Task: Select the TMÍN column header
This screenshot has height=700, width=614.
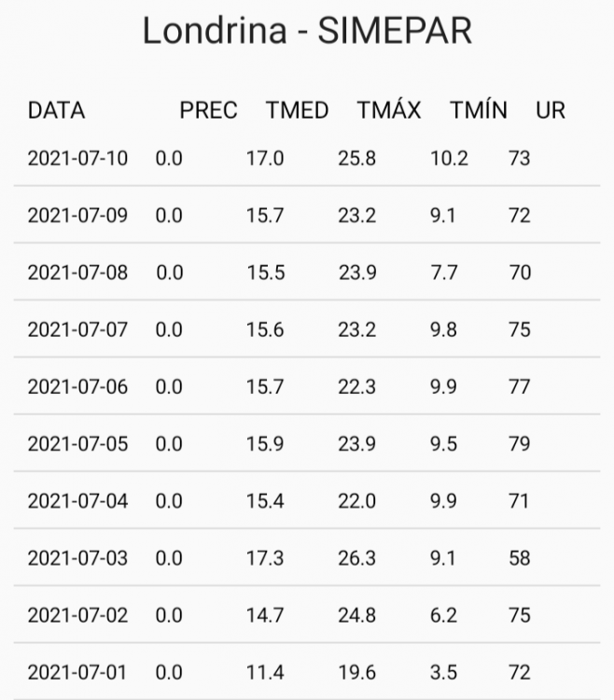Action: (478, 110)
